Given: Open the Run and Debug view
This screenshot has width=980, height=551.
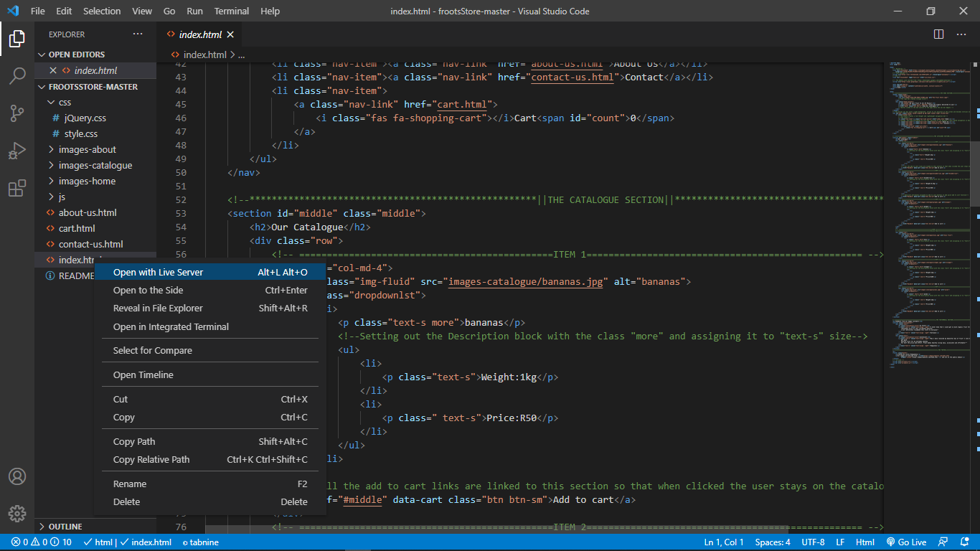Looking at the screenshot, I should pos(17,151).
